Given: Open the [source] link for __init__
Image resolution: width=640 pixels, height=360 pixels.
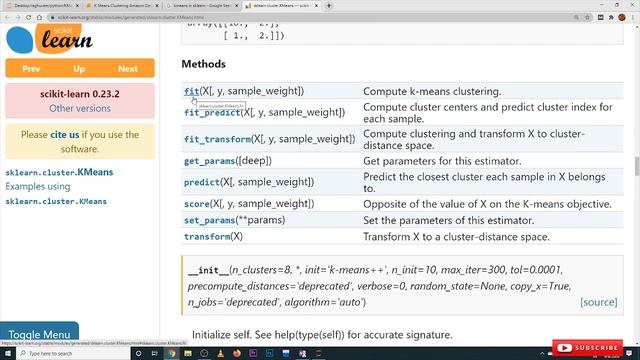Looking at the screenshot, I should [599, 302].
